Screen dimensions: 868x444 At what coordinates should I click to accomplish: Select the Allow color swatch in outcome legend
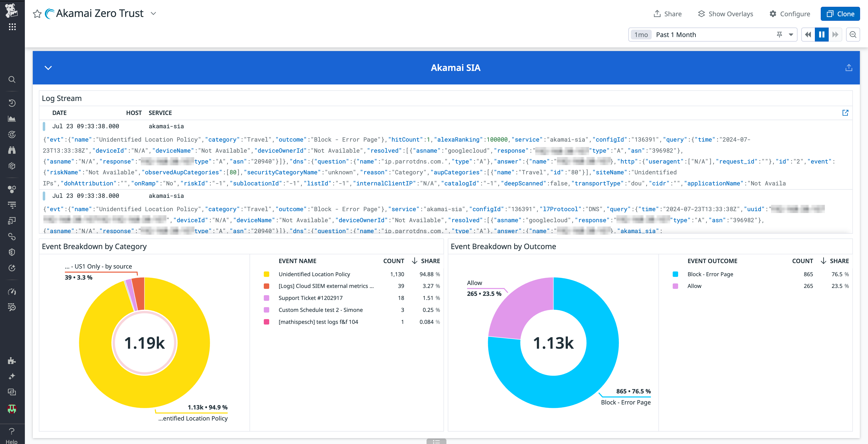coord(675,286)
